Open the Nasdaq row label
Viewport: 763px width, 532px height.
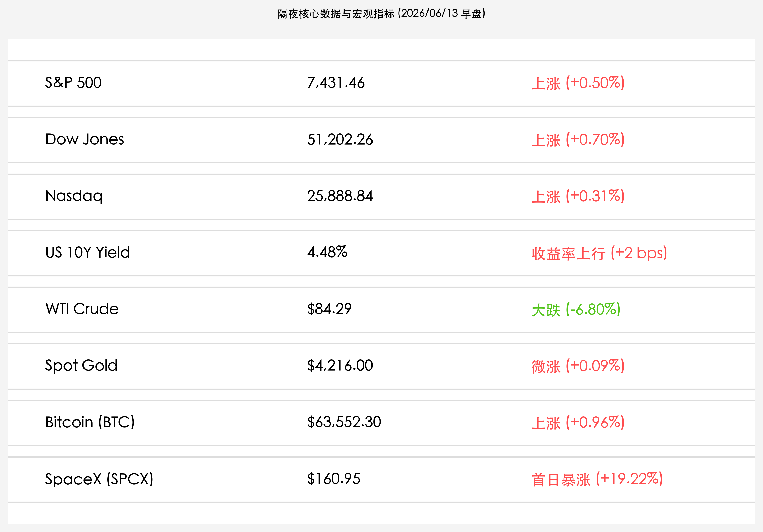(74, 196)
